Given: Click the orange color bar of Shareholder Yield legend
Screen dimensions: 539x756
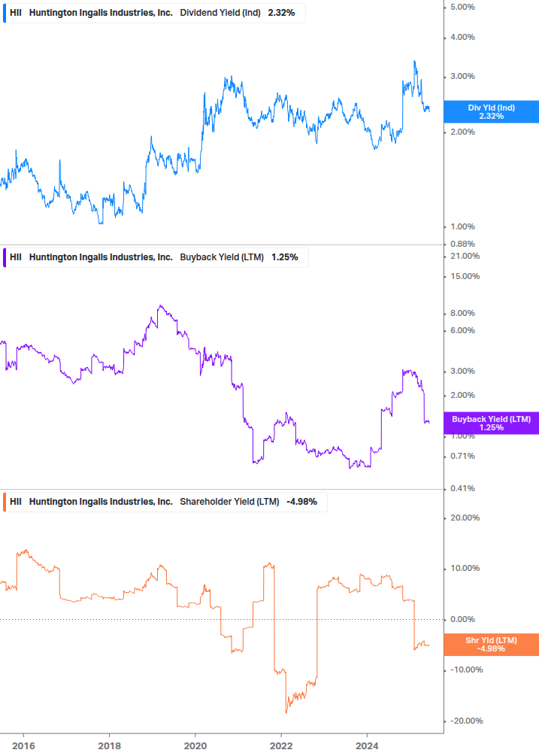Looking at the screenshot, I should tap(5, 502).
